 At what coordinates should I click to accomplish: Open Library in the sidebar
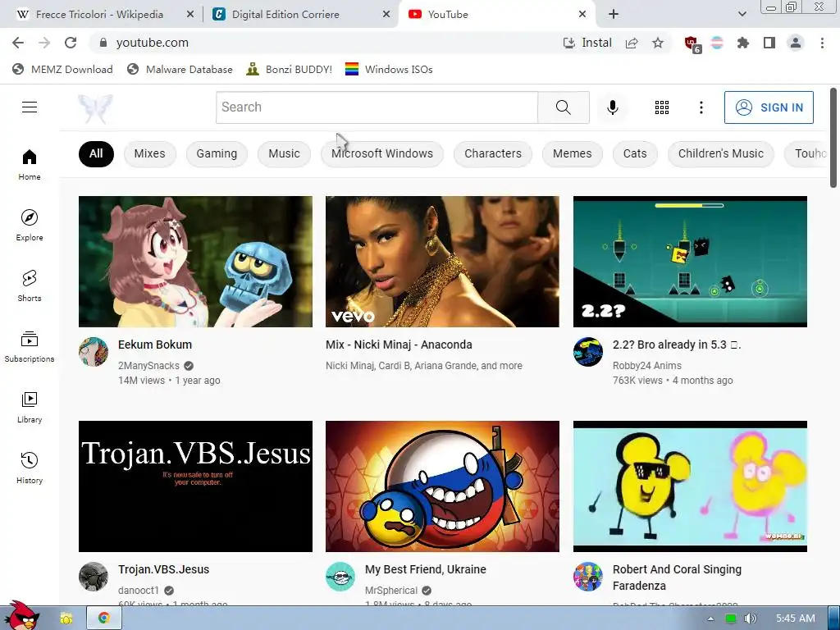click(30, 407)
